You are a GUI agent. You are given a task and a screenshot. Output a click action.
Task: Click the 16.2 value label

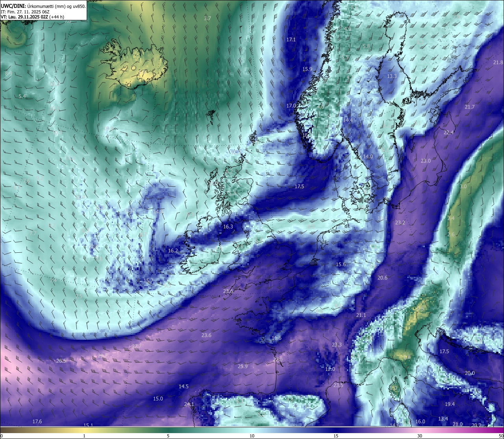coord(173,251)
